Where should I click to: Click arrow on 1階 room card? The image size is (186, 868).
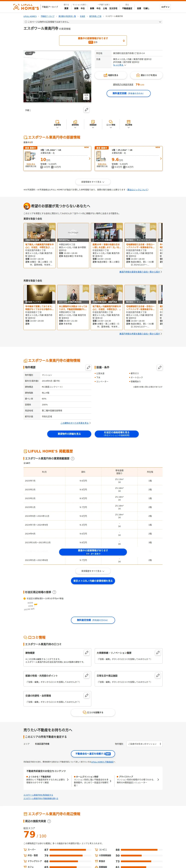(x=161, y=159)
